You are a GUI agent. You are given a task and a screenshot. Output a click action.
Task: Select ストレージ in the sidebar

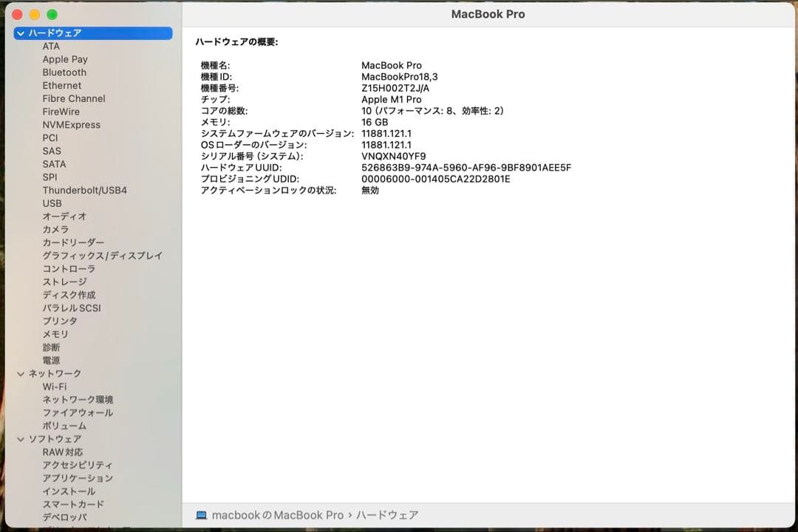pos(64,282)
